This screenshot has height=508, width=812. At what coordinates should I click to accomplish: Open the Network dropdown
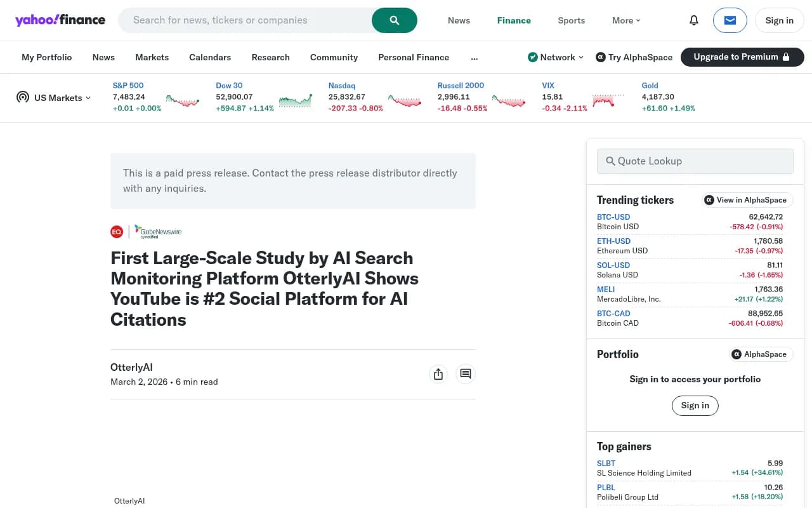(x=556, y=57)
